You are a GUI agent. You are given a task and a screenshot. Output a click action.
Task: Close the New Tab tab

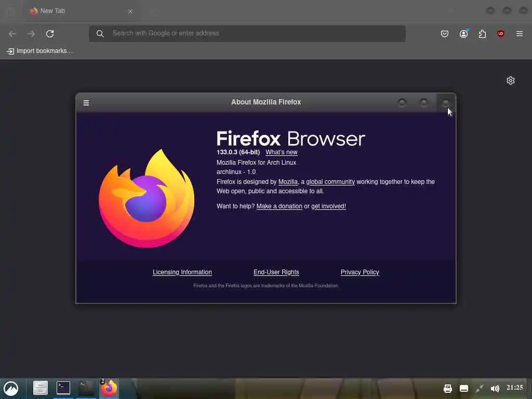130,11
